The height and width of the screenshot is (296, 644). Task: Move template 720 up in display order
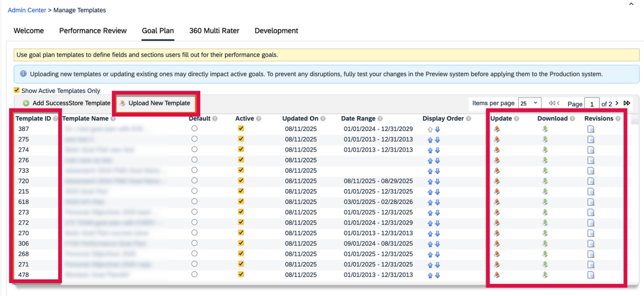[x=430, y=181]
